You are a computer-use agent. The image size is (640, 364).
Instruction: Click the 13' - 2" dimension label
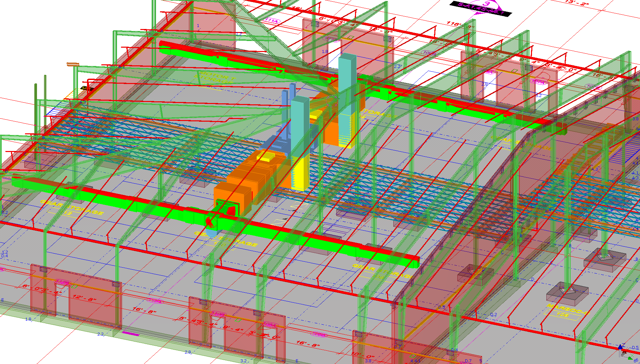click(577, 3)
